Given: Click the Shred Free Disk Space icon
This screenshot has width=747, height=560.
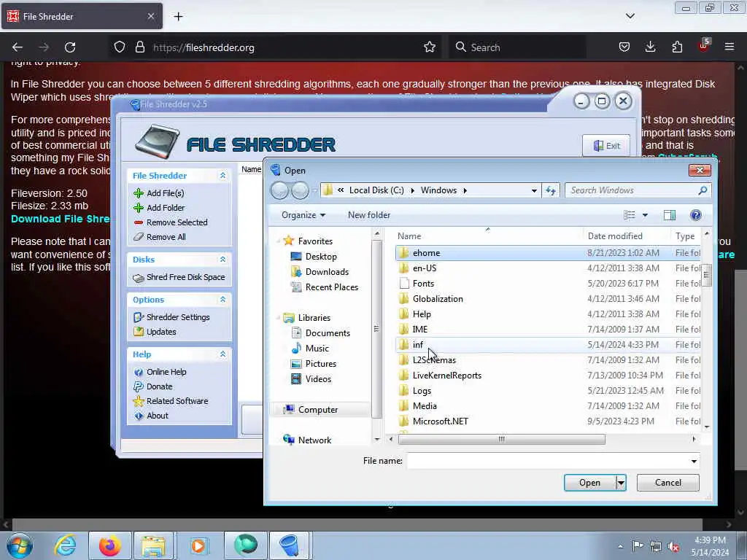Looking at the screenshot, I should [x=139, y=278].
